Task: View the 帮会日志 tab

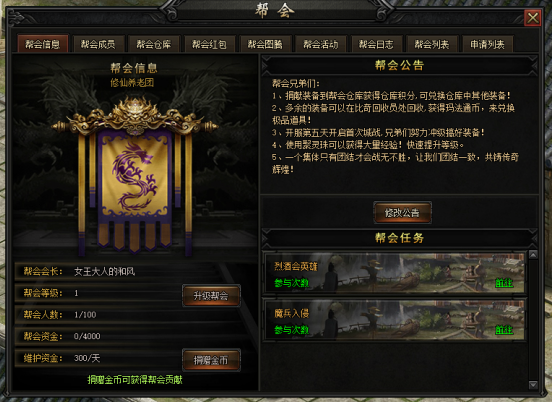Action: pos(376,44)
